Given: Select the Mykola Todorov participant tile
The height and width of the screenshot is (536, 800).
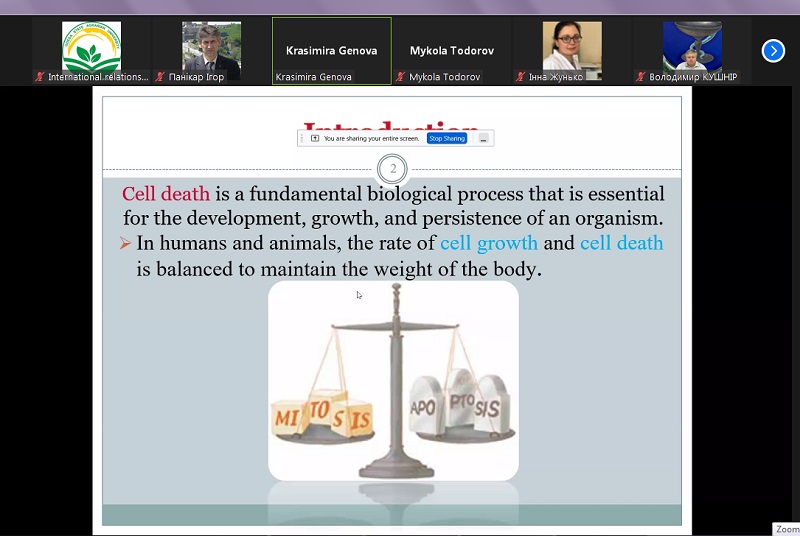Looking at the screenshot, I should tap(451, 50).
